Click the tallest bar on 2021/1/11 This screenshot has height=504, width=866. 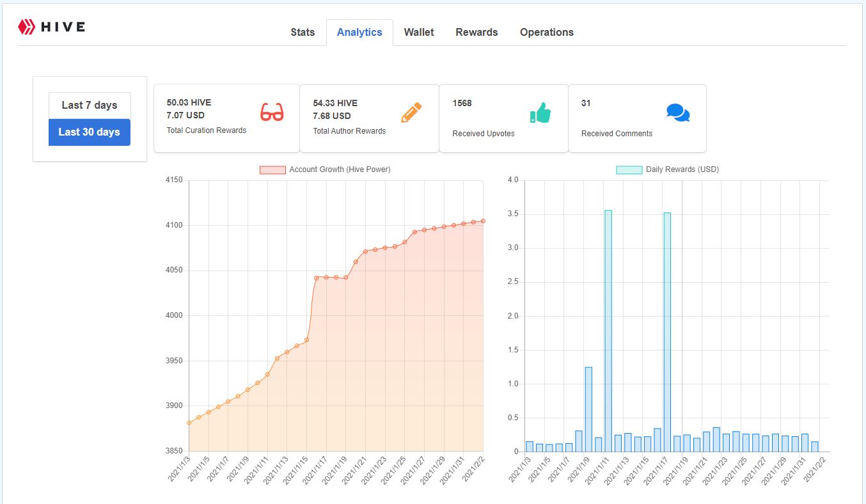pos(608,331)
